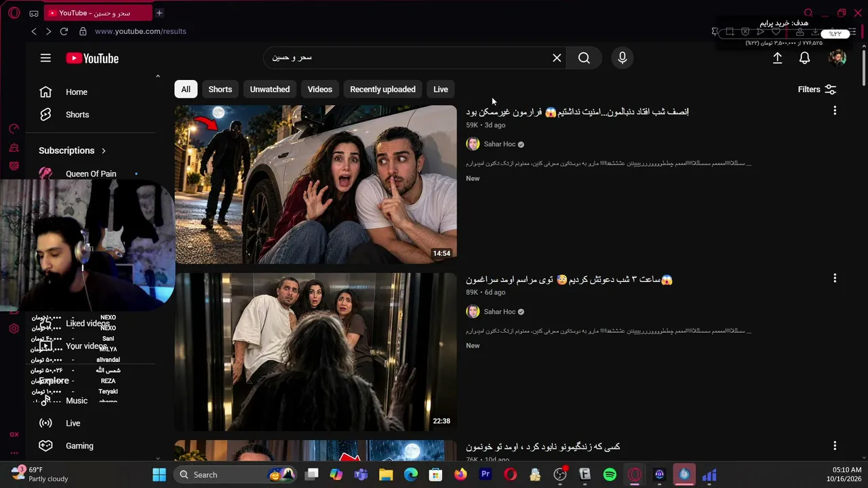Click the browser address bar URL

coord(140,31)
